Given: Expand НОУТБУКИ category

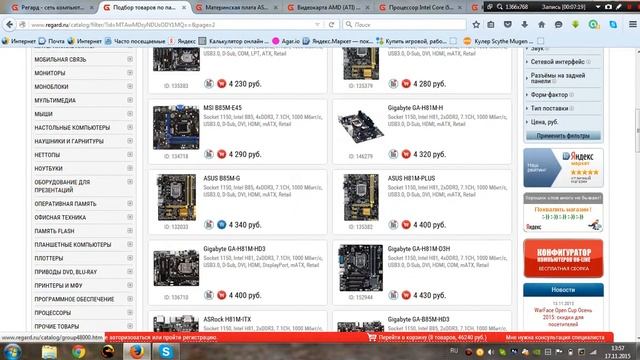Looking at the screenshot, I should (130, 168).
